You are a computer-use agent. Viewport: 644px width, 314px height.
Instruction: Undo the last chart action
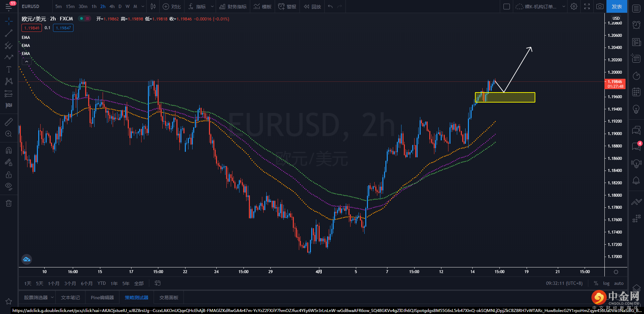coord(330,6)
